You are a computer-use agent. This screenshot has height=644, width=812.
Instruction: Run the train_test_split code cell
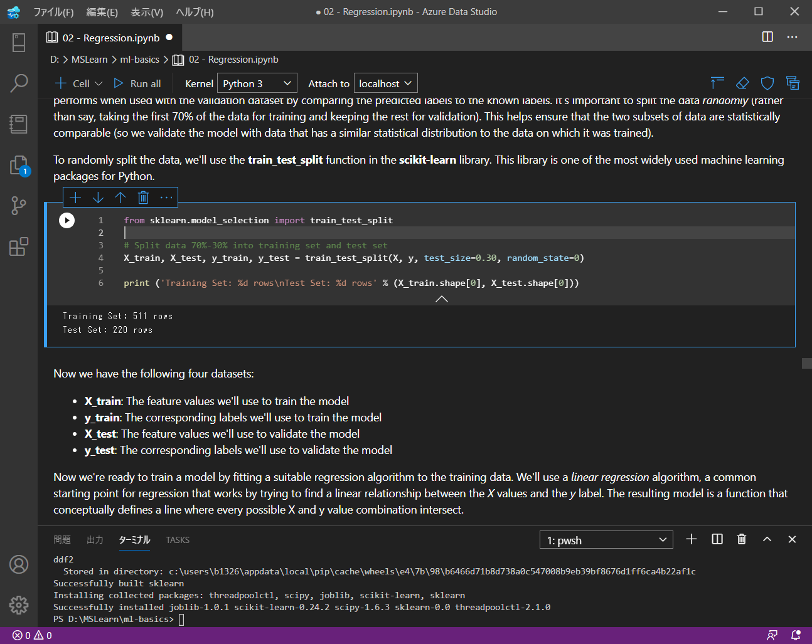[x=67, y=220]
